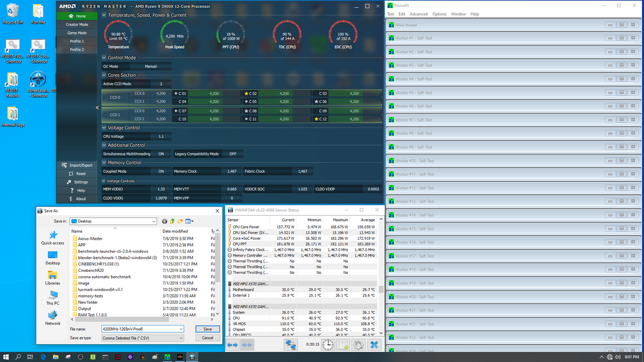This screenshot has height=362, width=644.
Task: Click the Save button in the dialog
Action: (x=208, y=329)
